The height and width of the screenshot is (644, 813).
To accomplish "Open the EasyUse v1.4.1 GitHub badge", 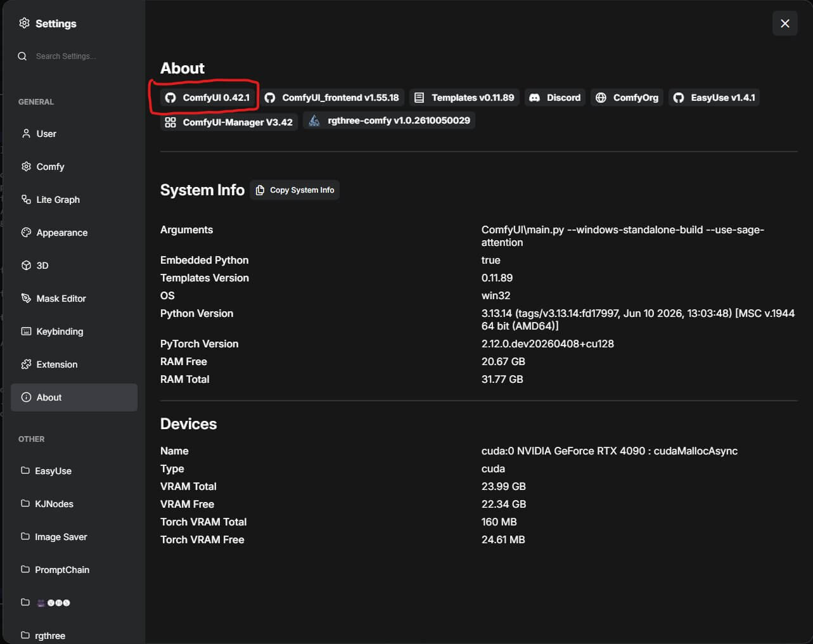I will [x=714, y=98].
